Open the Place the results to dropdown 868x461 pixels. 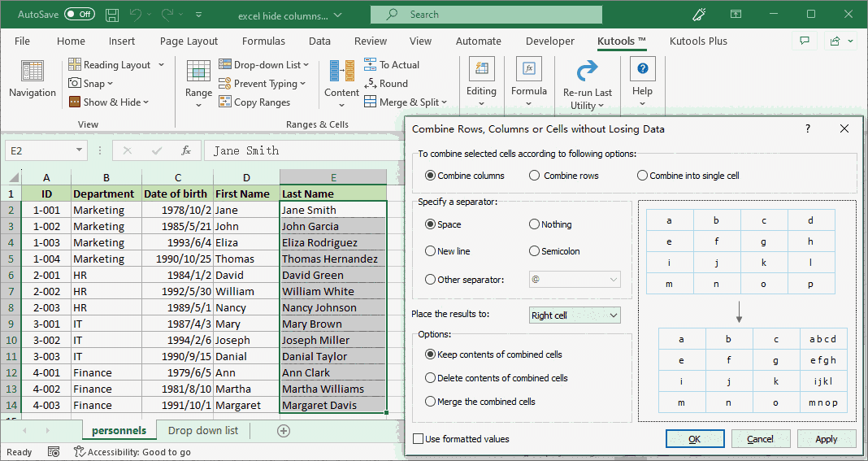[575, 315]
